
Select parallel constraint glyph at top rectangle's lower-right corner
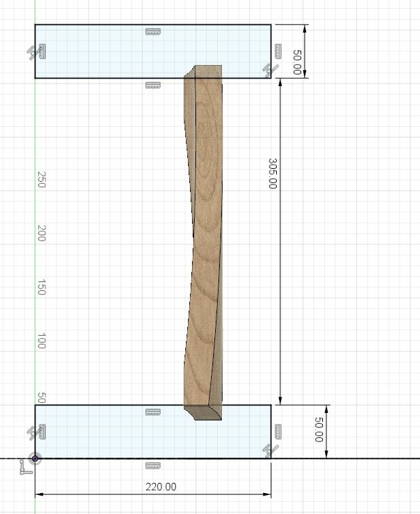point(271,71)
